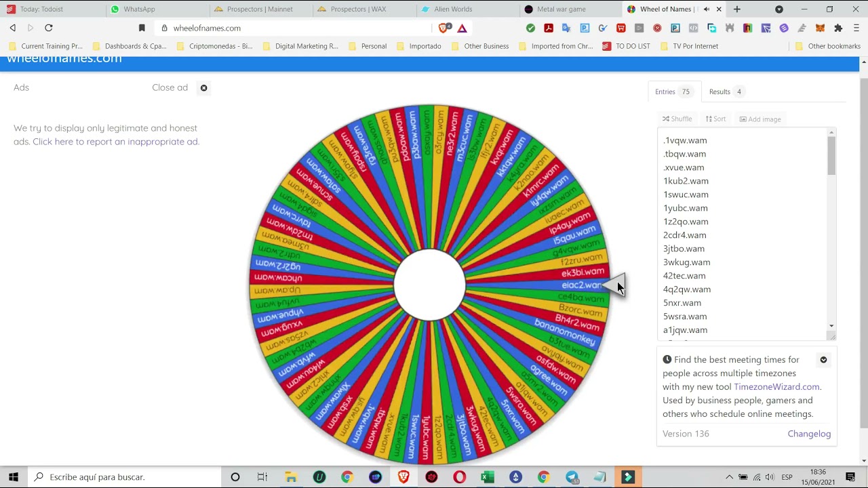Click Windows taskbar search box
The width and height of the screenshot is (868, 488).
125,477
